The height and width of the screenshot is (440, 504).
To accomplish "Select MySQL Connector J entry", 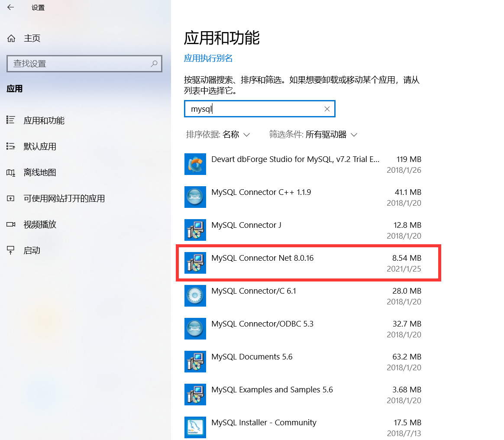I will pyautogui.click(x=303, y=230).
